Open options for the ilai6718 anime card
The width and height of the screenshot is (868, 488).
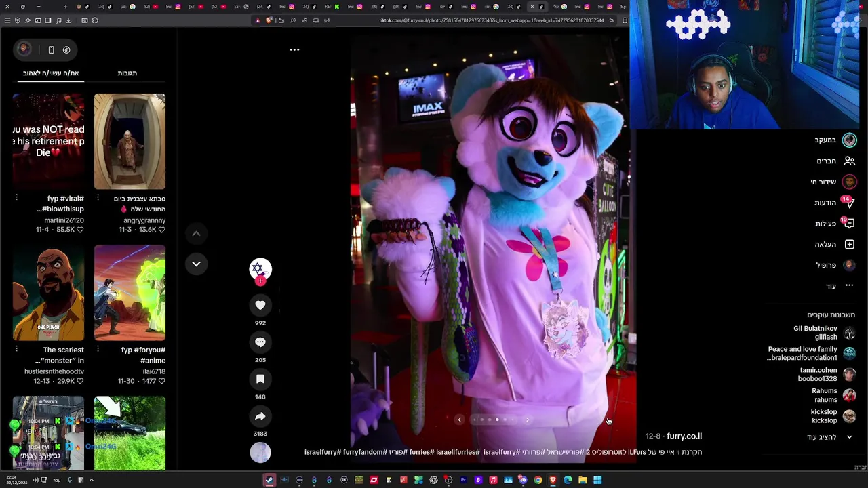click(x=98, y=349)
